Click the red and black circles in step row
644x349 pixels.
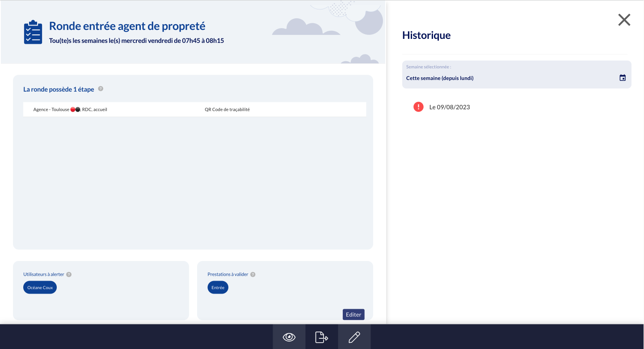coord(75,109)
